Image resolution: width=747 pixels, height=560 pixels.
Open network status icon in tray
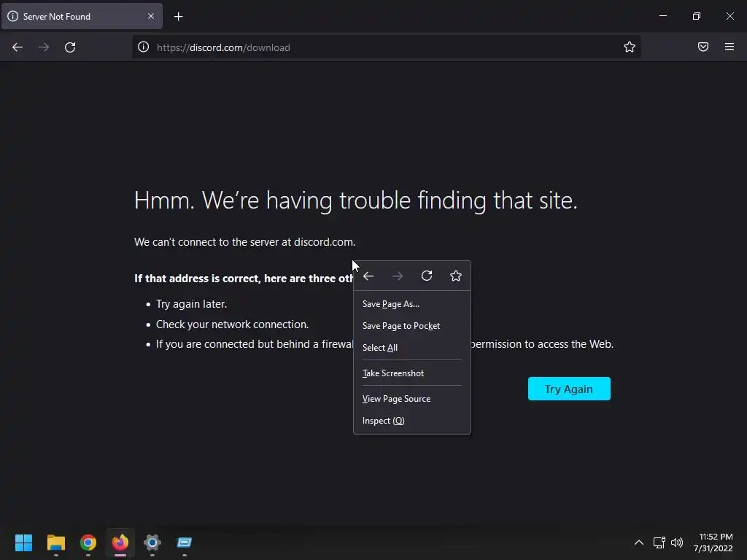(x=659, y=542)
